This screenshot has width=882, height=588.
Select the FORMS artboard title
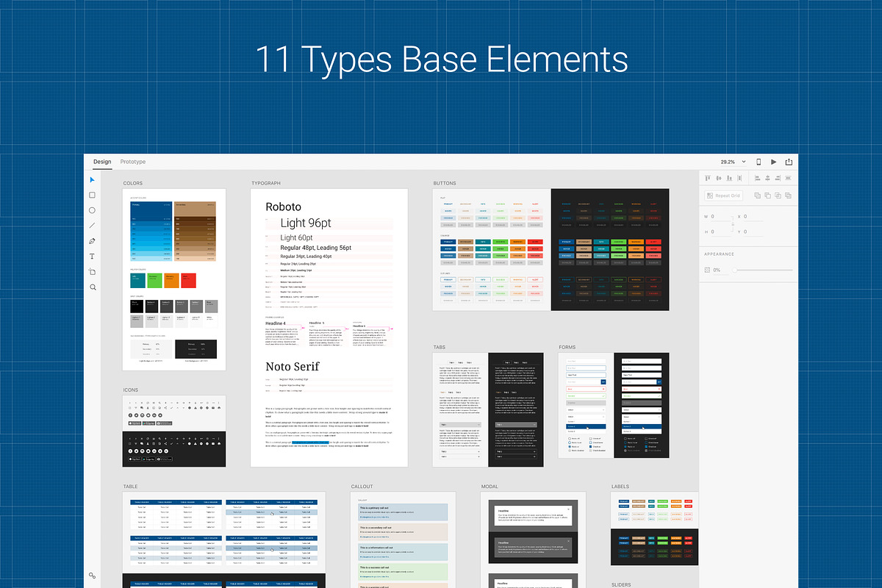coord(567,347)
